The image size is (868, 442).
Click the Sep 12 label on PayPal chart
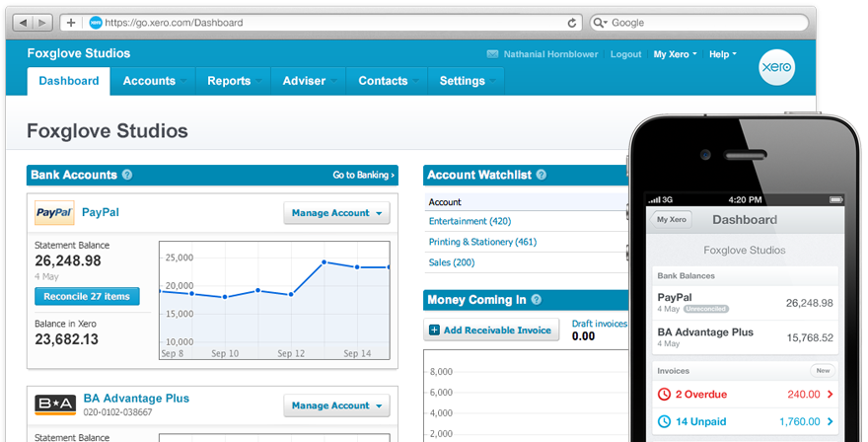291,353
